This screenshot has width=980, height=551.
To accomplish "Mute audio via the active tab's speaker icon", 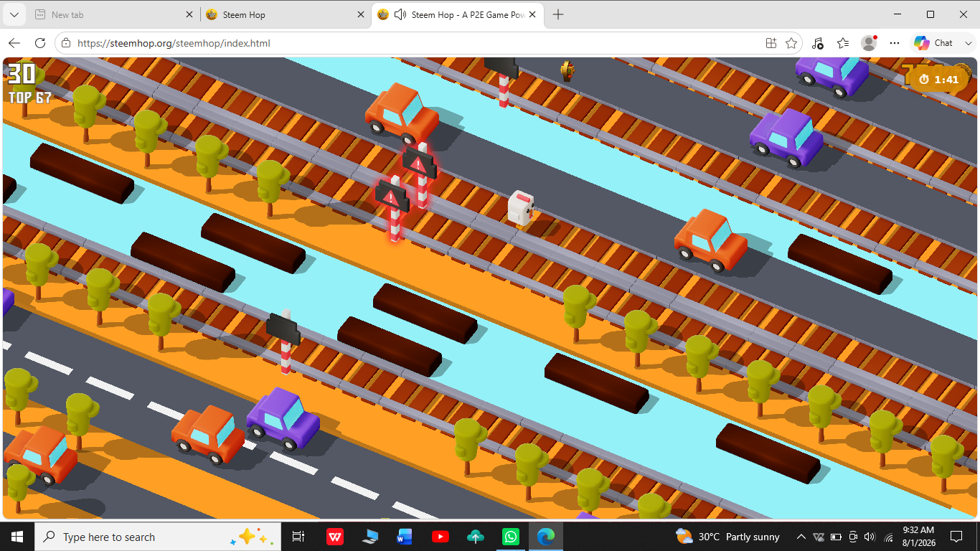I will click(400, 14).
